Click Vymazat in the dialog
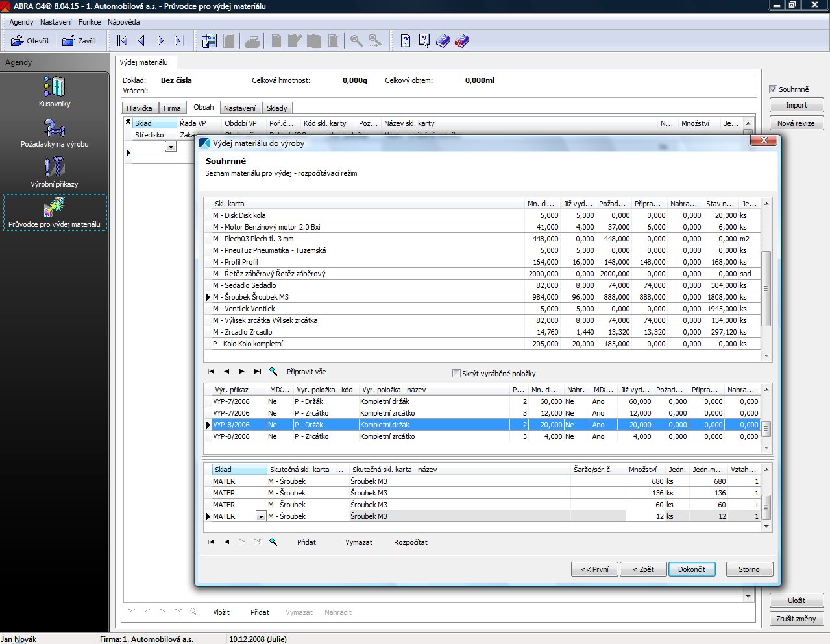This screenshot has width=830, height=644. point(359,542)
